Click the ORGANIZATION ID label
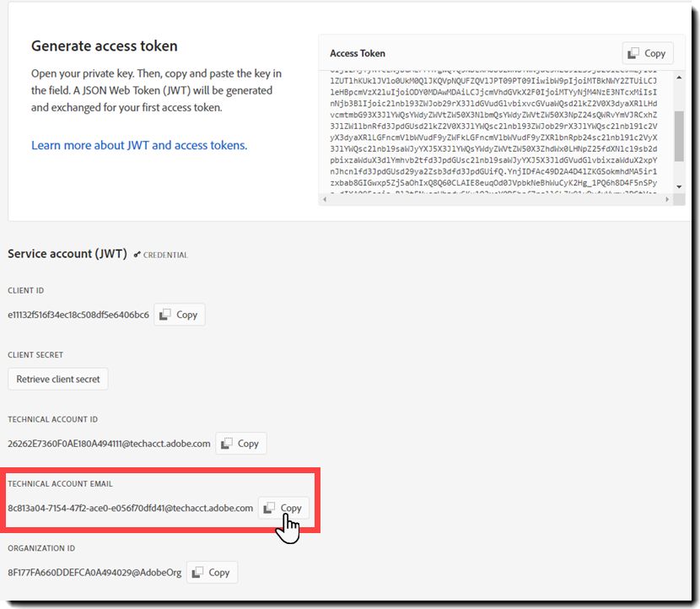This screenshot has height=609, width=700. coord(41,548)
